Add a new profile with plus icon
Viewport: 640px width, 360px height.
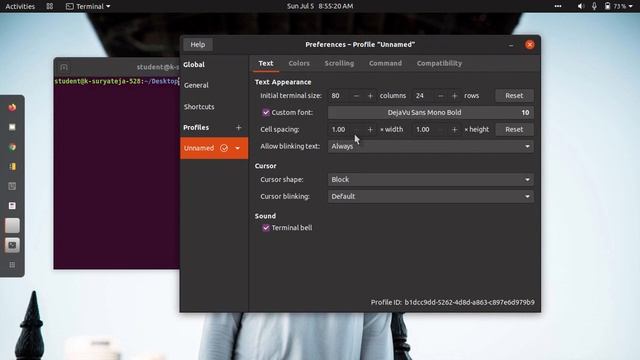tap(239, 128)
